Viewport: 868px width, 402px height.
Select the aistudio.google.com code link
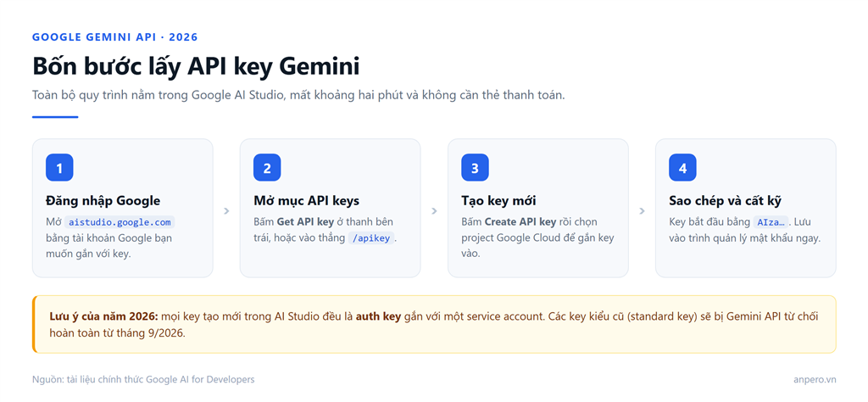click(120, 222)
